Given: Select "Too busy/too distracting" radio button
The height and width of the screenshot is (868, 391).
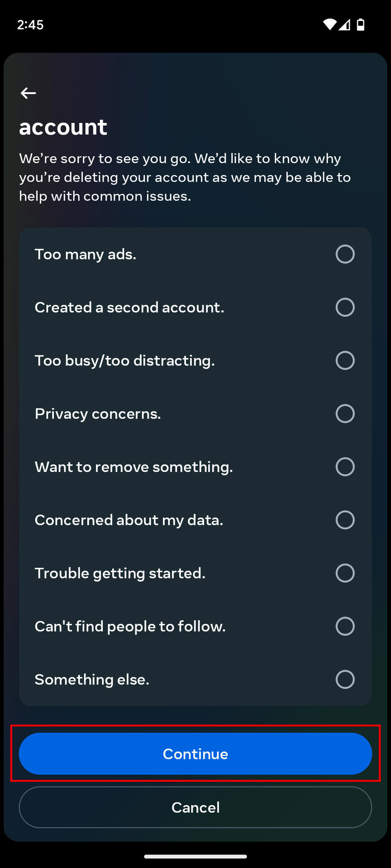Looking at the screenshot, I should coord(345,360).
